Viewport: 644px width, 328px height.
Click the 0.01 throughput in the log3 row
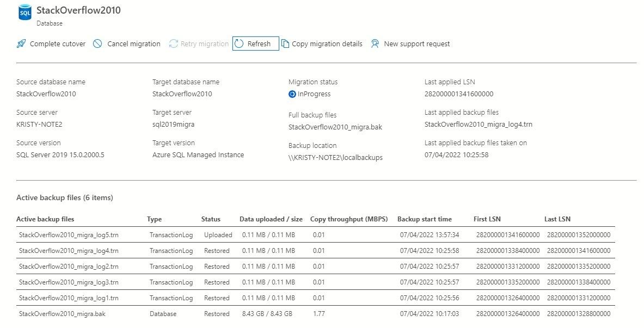coord(318,282)
